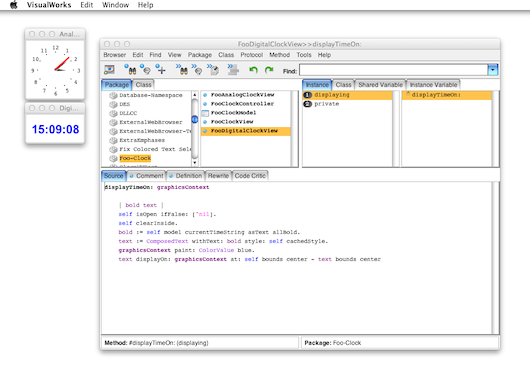Switch to the Shared Variable tab
Image resolution: width=530 pixels, height=385 pixels.
[x=380, y=85]
